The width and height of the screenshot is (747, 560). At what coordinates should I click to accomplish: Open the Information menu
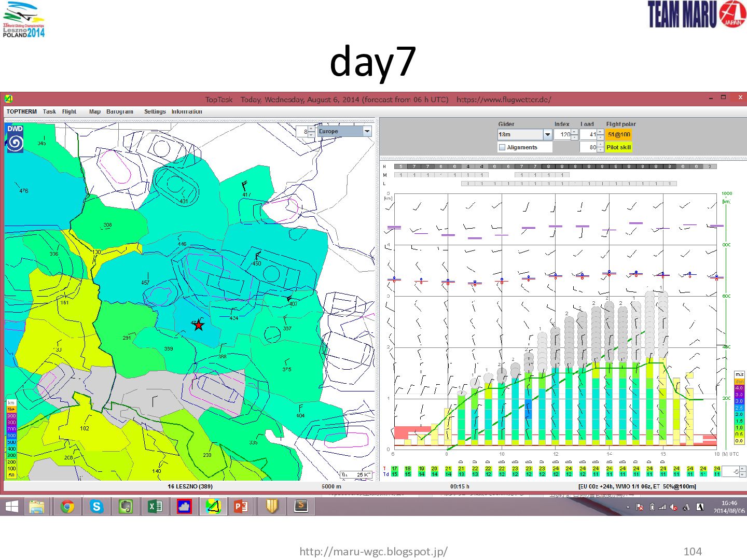[187, 111]
